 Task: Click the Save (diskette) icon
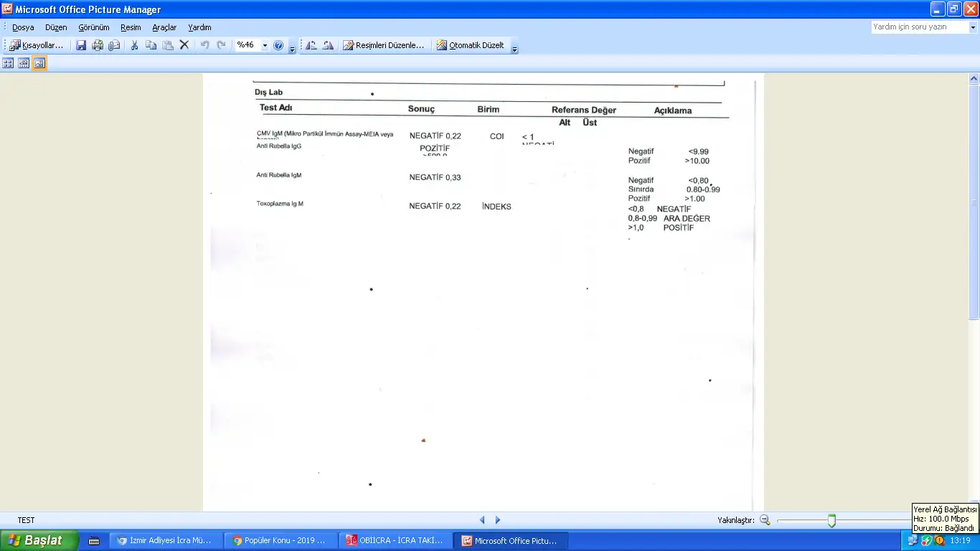pyautogui.click(x=81, y=45)
